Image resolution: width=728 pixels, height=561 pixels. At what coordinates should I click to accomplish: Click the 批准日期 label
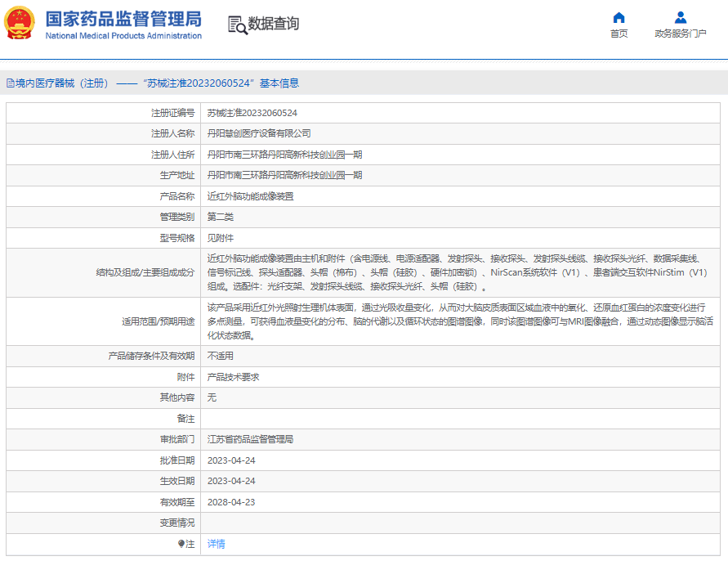(x=176, y=460)
